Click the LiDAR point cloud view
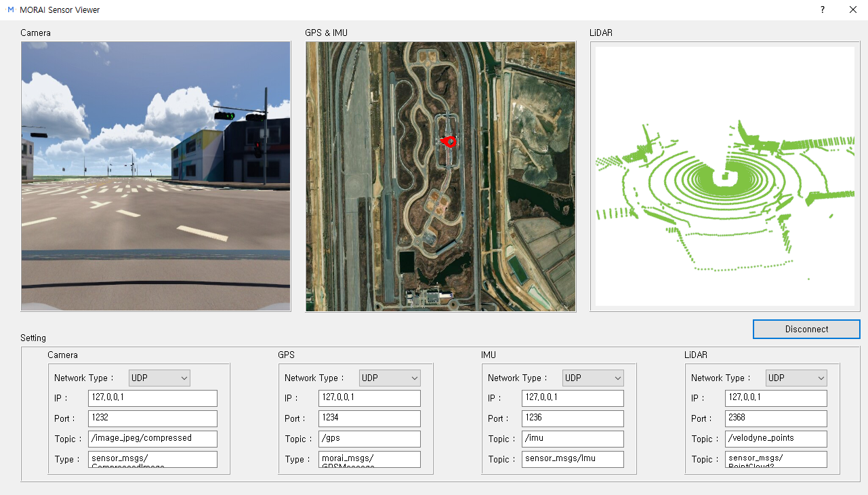Image resolution: width=868 pixels, height=495 pixels. (724, 176)
